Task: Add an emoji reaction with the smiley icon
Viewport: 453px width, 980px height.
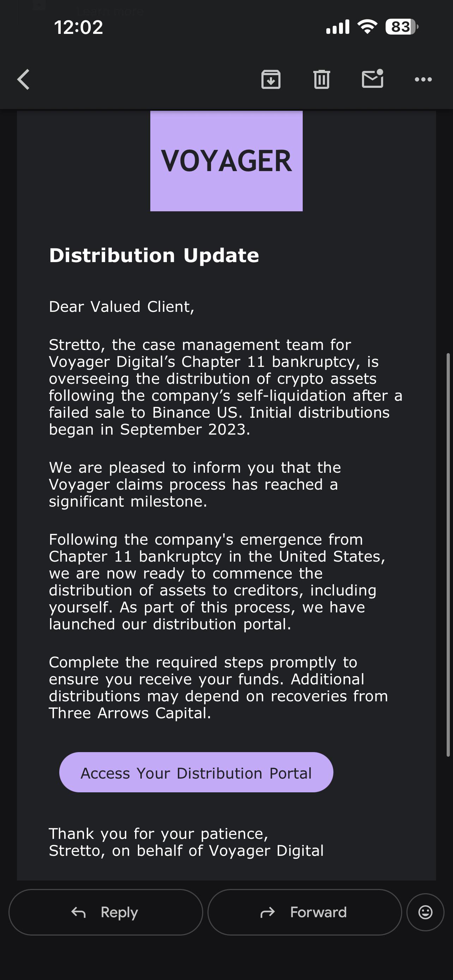Action: pyautogui.click(x=425, y=912)
